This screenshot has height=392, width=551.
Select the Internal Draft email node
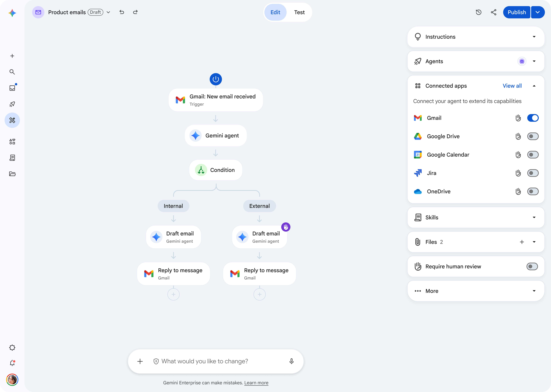173,237
